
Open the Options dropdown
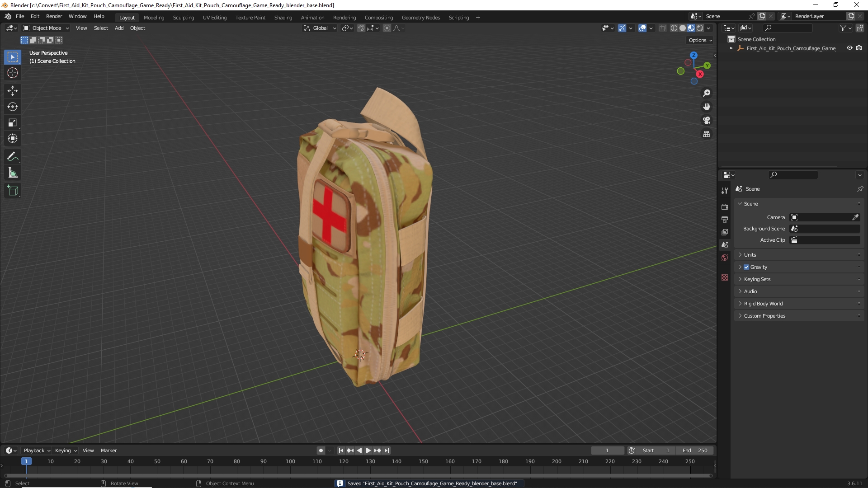(700, 40)
